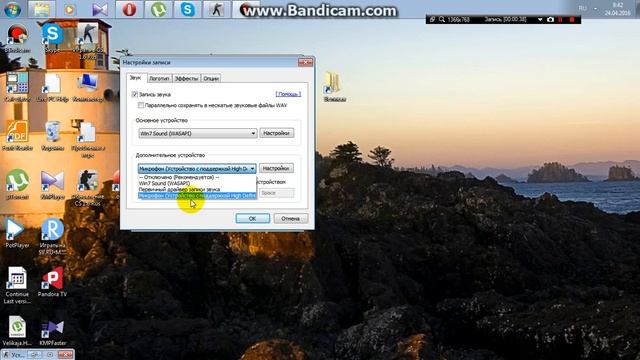Open the Помощь help link
The width and height of the screenshot is (640, 360).
click(x=288, y=94)
